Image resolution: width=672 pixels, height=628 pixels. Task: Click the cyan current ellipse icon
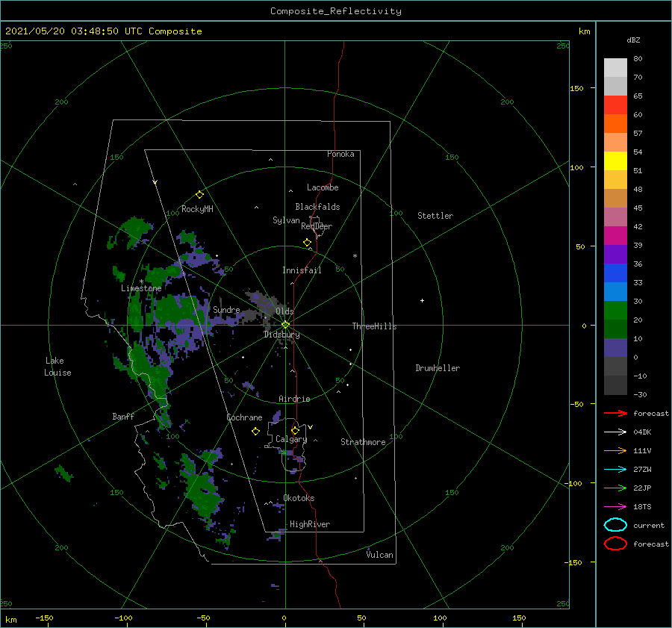615,525
